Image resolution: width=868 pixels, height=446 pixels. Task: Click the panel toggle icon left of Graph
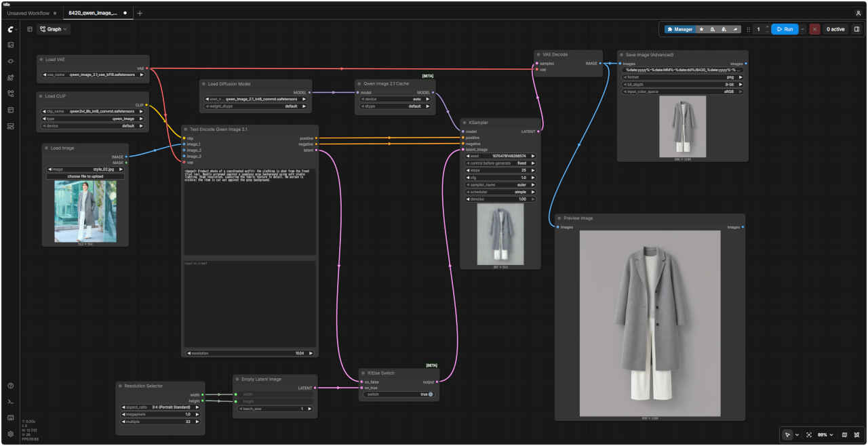click(x=30, y=29)
